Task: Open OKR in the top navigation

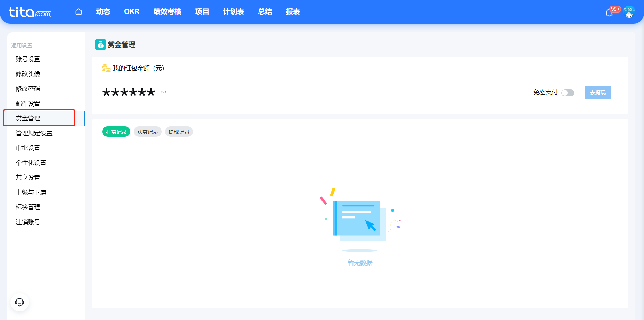Action: tap(132, 12)
